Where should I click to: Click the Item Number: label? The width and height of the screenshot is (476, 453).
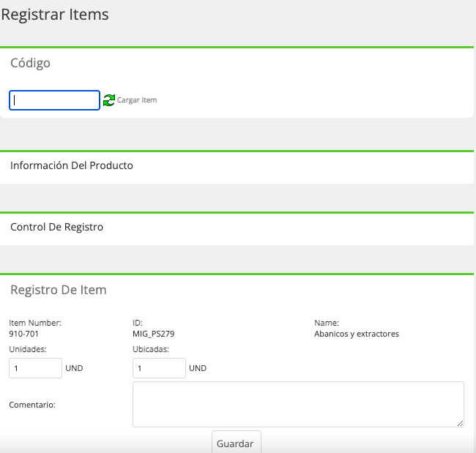(35, 323)
